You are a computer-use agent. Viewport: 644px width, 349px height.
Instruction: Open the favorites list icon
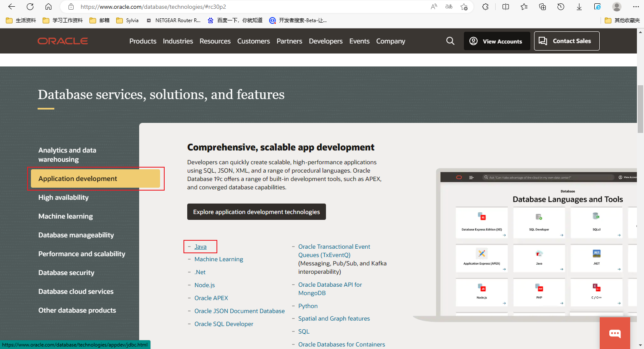click(x=524, y=7)
